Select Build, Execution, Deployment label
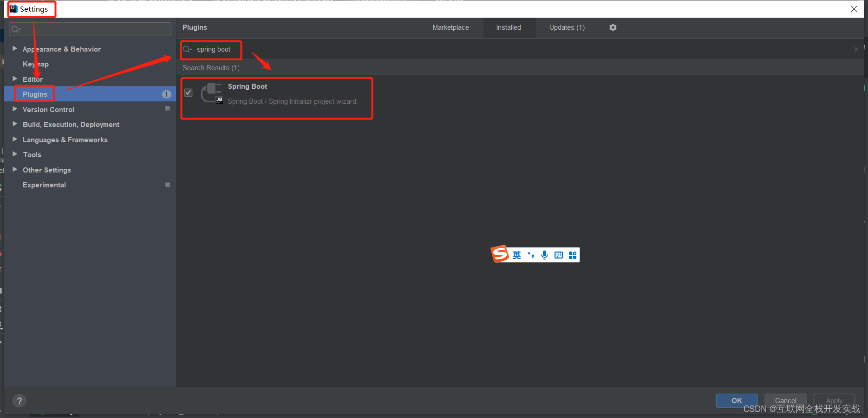This screenshot has width=868, height=418. (71, 125)
